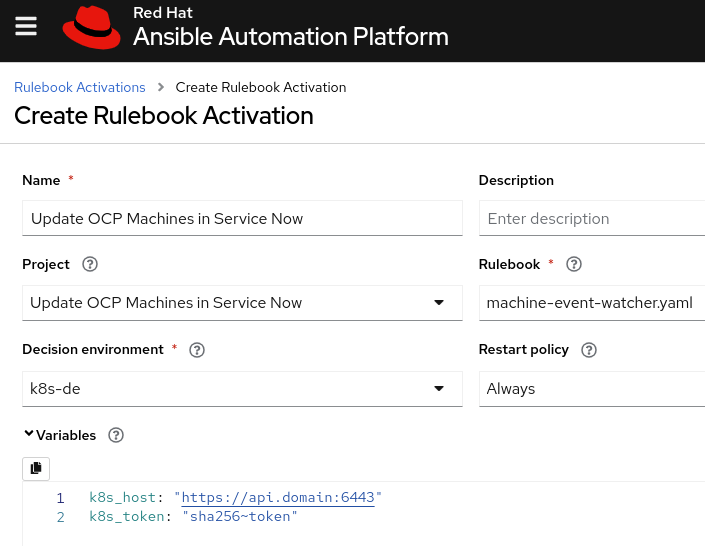Copy variables with the clipboard icon

click(36, 469)
